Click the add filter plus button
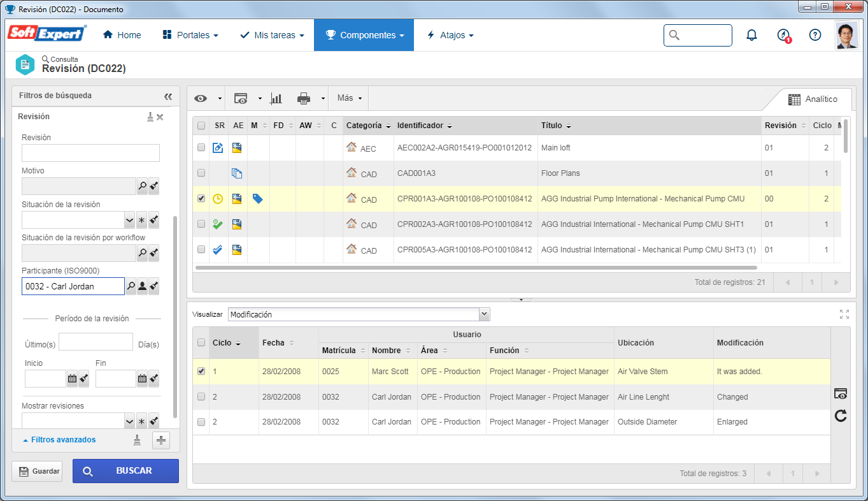This screenshot has height=501, width=868. click(161, 440)
